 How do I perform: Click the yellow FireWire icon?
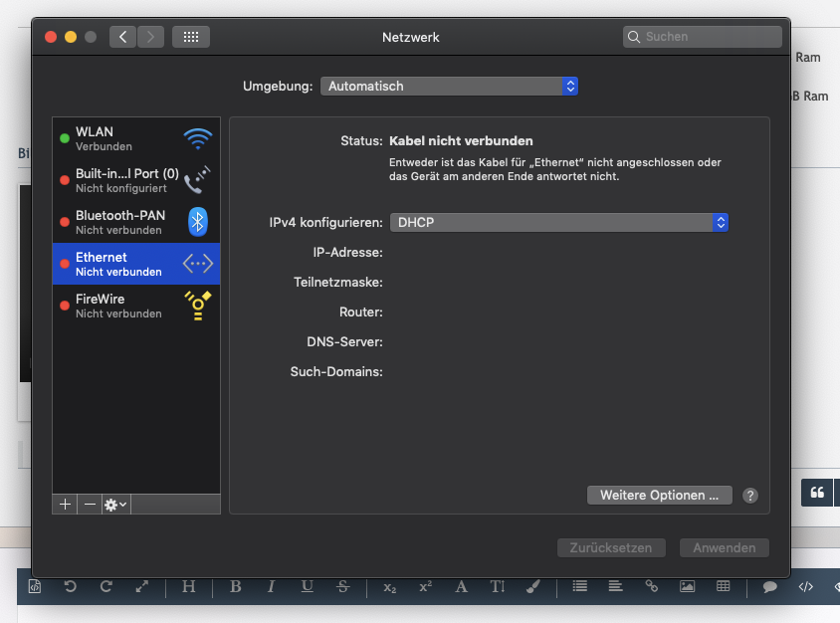(x=198, y=306)
